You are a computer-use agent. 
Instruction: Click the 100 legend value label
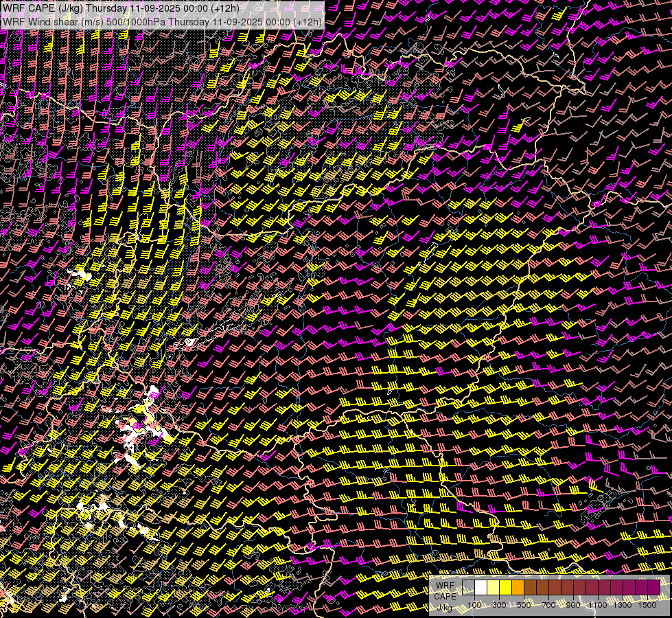(x=474, y=605)
